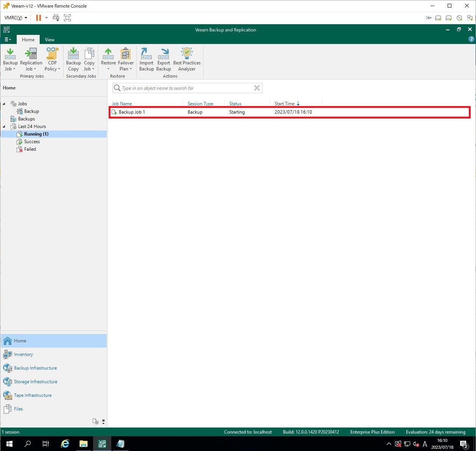Select the Backups tree item
Viewport: 476px width, 451px height.
(x=26, y=119)
